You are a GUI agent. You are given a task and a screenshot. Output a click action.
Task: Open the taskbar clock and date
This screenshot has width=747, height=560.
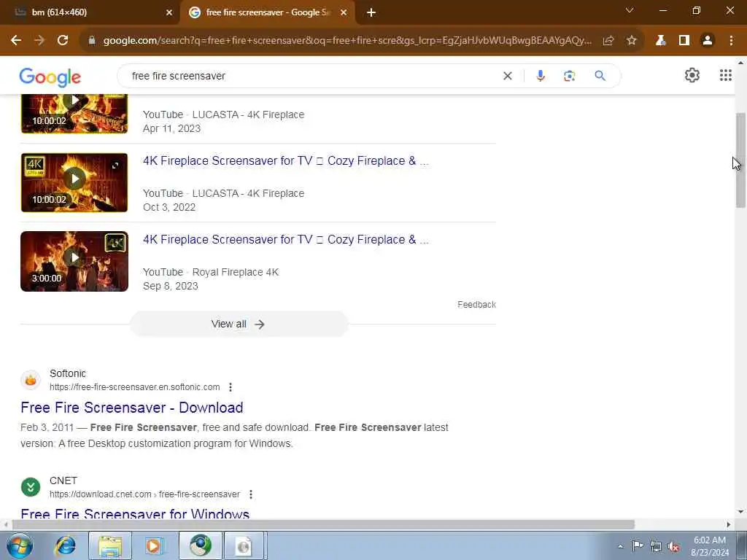click(710, 546)
